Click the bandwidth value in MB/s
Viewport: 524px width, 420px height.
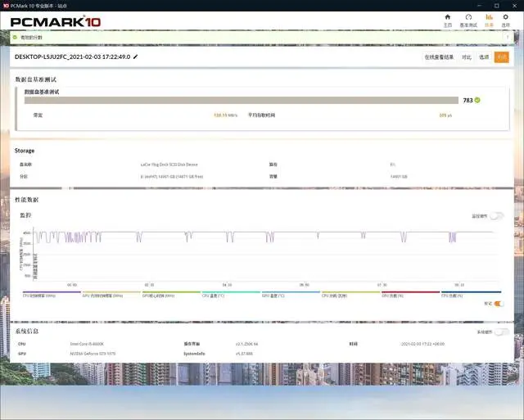click(226, 115)
